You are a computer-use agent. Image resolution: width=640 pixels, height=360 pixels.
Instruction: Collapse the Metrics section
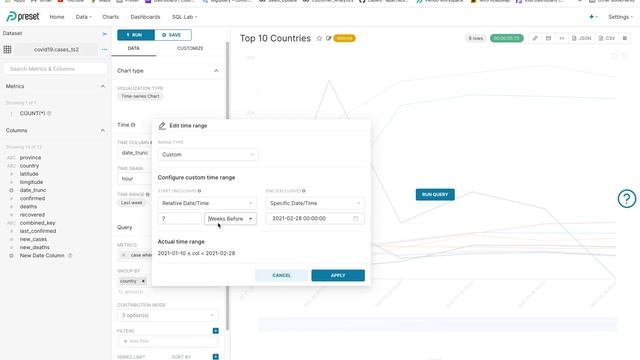[x=103, y=87]
